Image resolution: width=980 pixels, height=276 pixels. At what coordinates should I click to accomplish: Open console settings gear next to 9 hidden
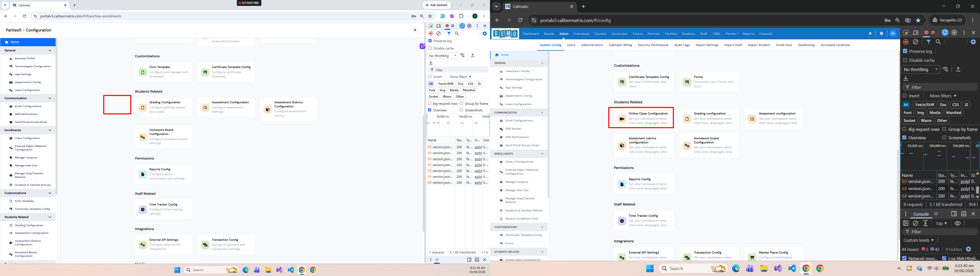point(969,249)
